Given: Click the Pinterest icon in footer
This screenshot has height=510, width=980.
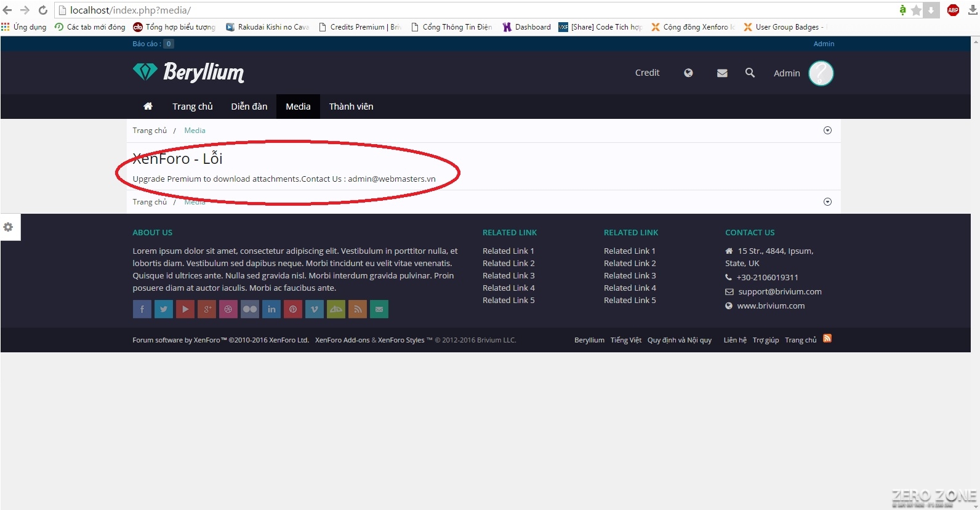Looking at the screenshot, I should click(293, 309).
